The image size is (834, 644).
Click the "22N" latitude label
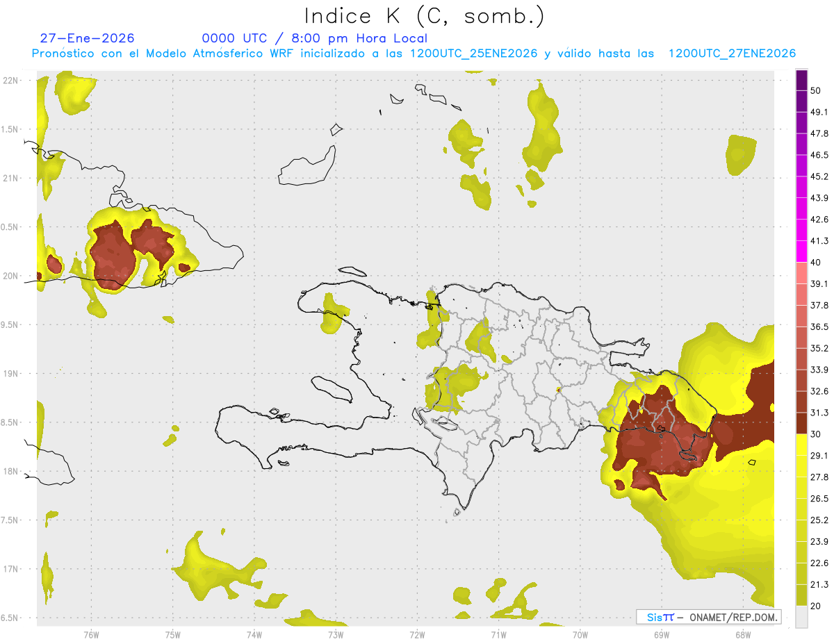(11, 80)
